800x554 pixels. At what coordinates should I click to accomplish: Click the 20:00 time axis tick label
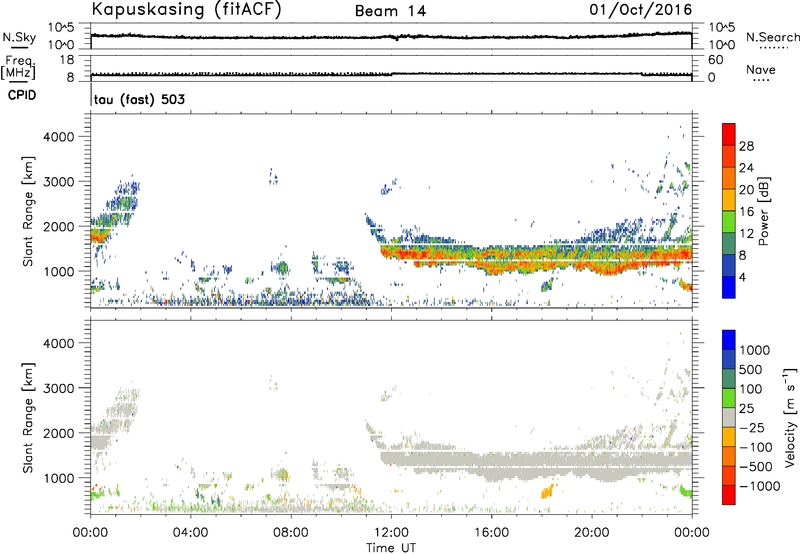591,533
